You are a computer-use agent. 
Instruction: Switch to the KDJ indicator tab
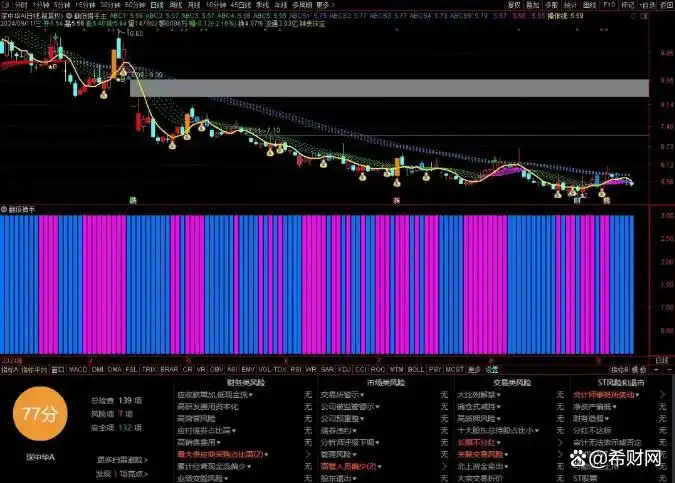click(x=343, y=369)
